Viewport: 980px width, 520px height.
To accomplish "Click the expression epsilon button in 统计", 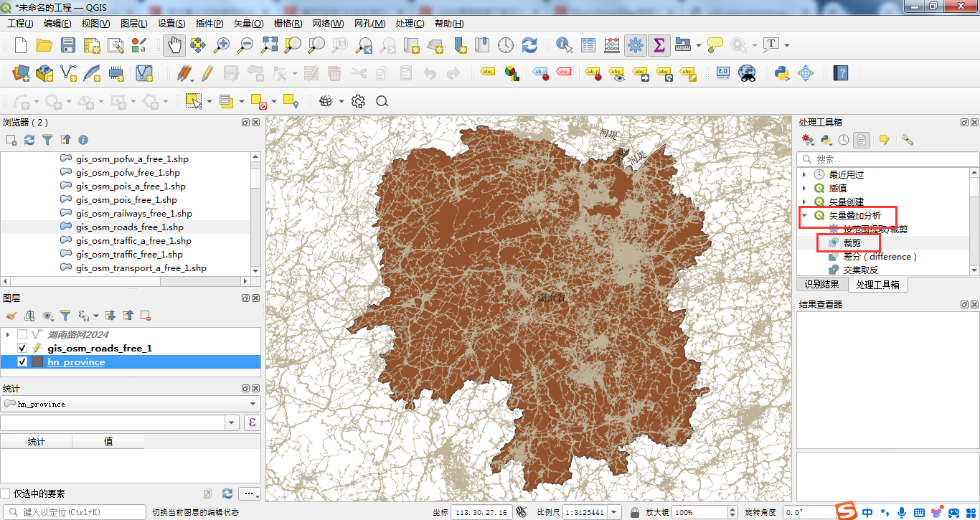I will (x=252, y=423).
